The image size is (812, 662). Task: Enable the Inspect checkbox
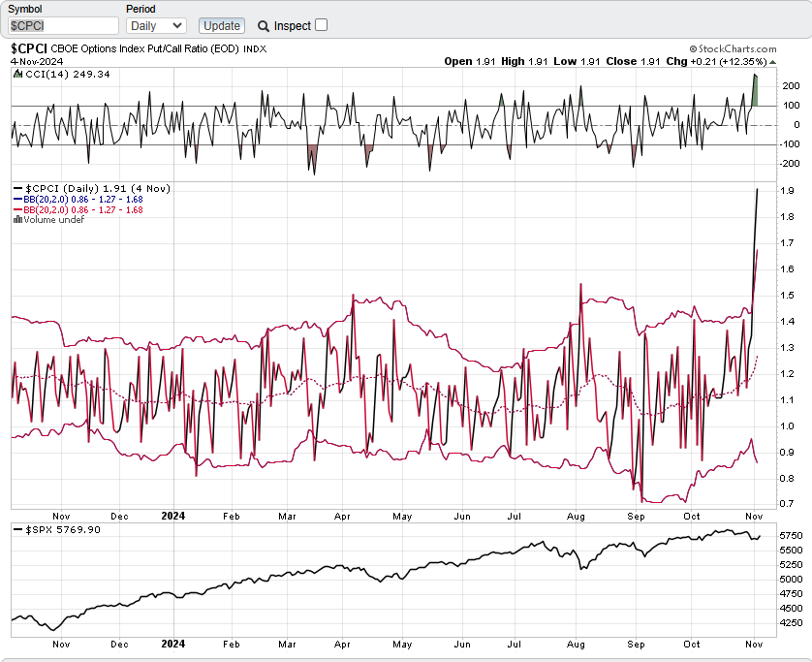click(322, 25)
